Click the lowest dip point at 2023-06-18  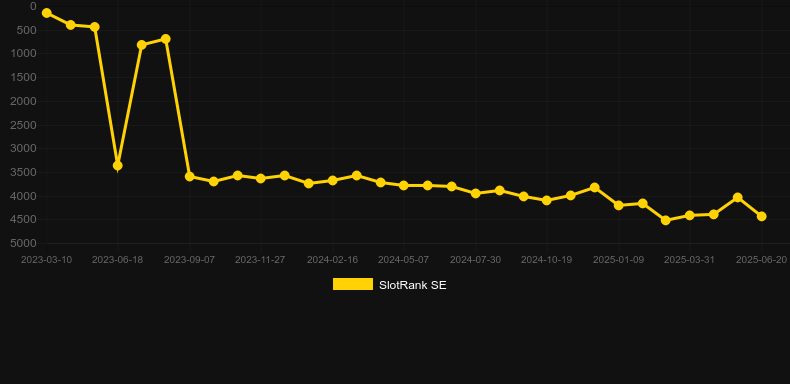117,165
